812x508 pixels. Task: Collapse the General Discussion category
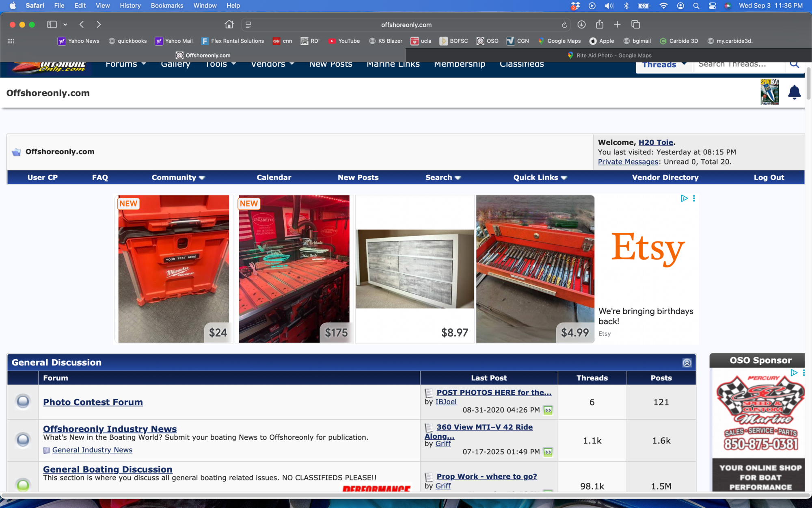tap(687, 363)
